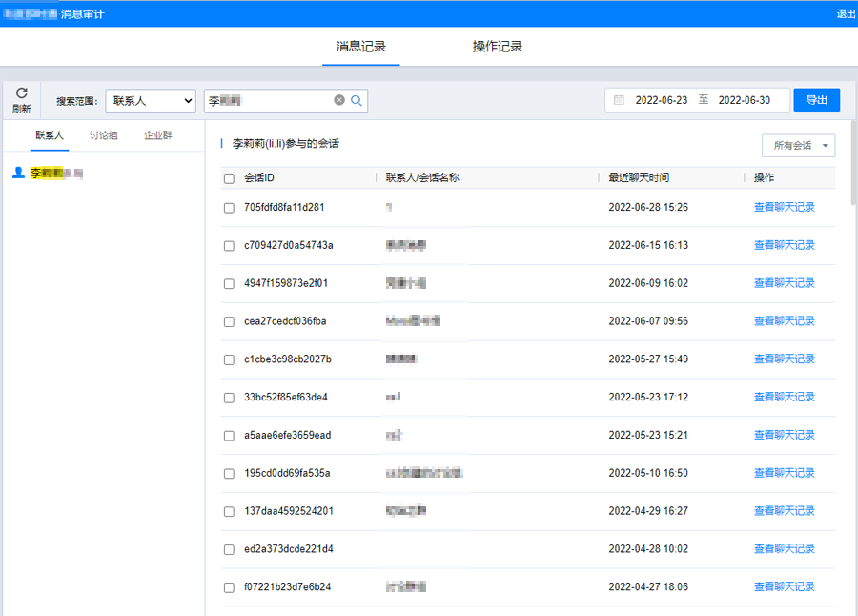Open the 讨论组 sidebar tab
The image size is (858, 616).
[103, 135]
